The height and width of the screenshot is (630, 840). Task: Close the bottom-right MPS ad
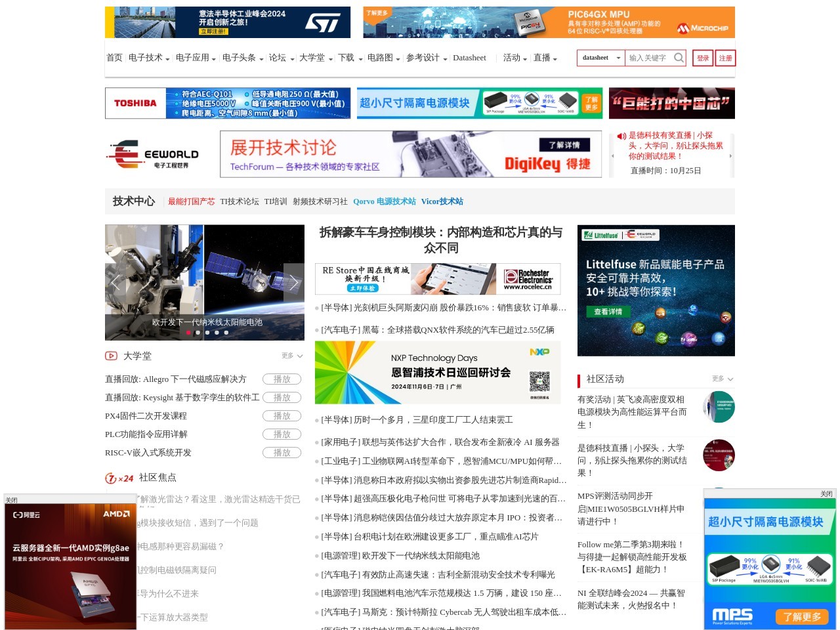pos(826,493)
